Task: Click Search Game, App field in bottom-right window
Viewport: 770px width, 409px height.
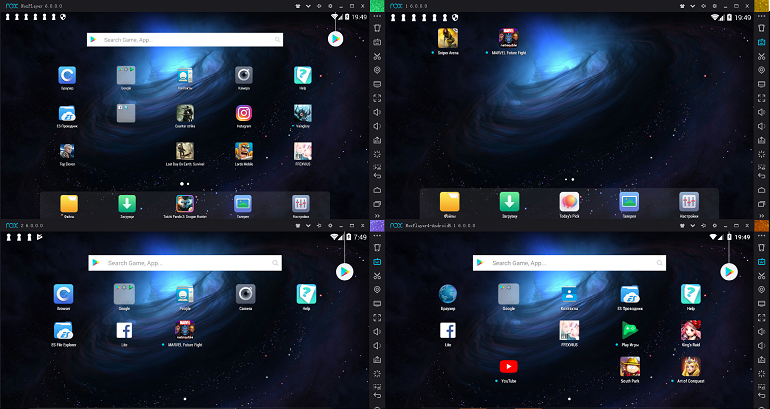Action: coord(569,263)
